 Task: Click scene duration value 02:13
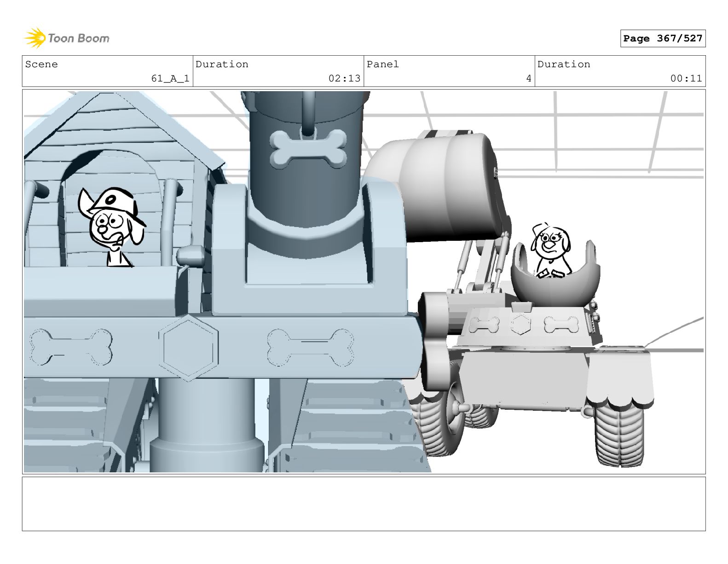pyautogui.click(x=344, y=79)
